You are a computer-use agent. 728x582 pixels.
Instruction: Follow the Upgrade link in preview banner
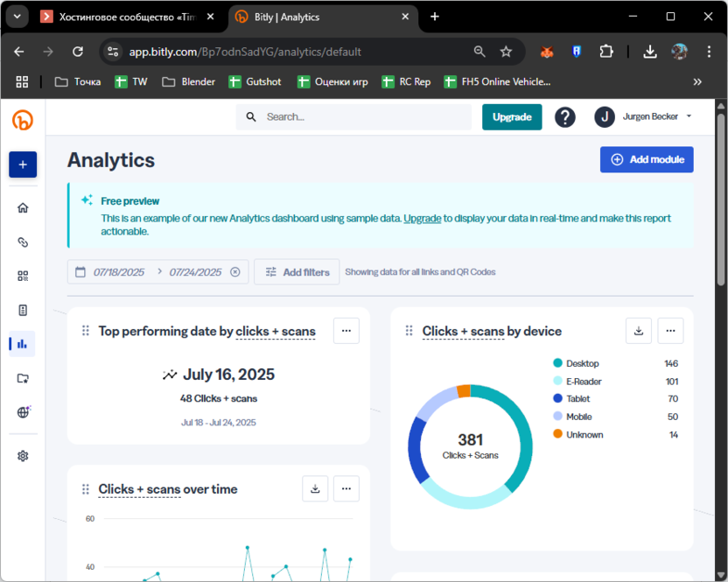pos(422,218)
